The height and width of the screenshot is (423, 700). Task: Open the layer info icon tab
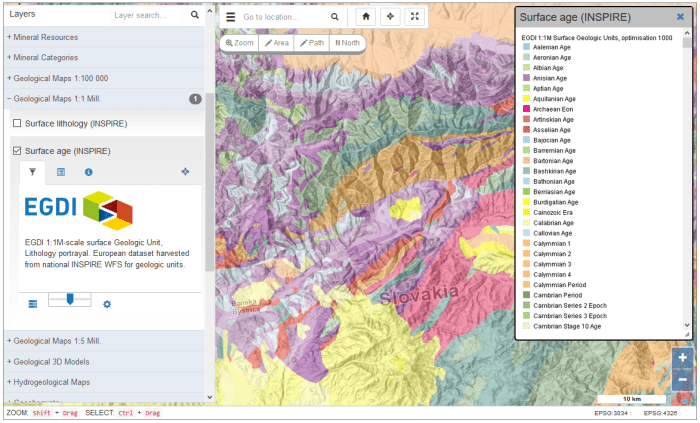click(x=88, y=172)
